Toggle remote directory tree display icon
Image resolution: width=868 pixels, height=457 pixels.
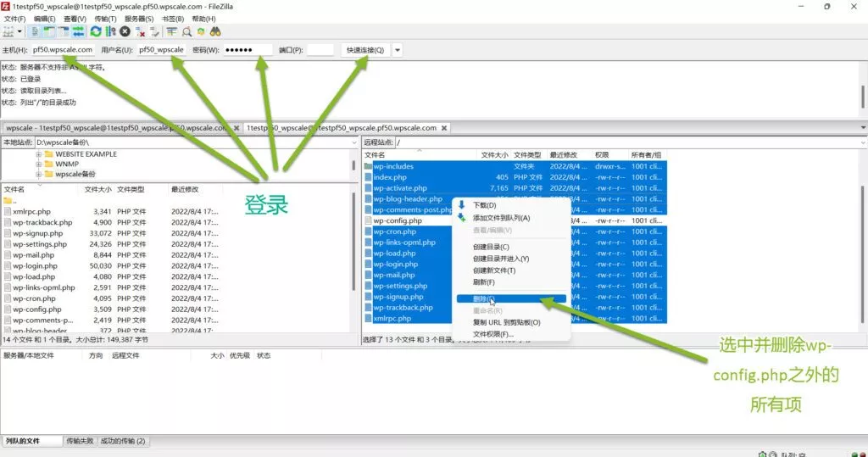(x=64, y=31)
